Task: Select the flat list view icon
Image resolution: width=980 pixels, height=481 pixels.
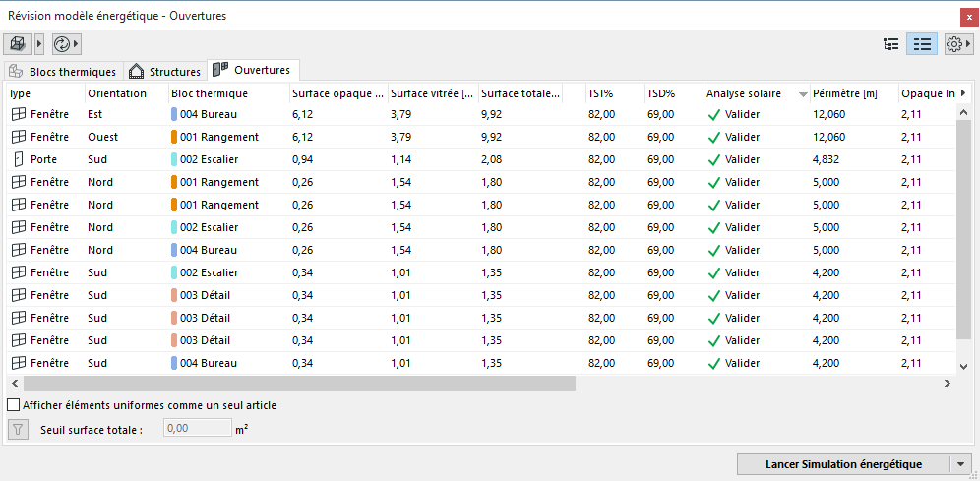Action: (922, 44)
